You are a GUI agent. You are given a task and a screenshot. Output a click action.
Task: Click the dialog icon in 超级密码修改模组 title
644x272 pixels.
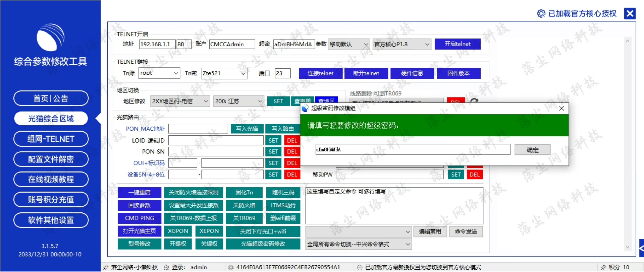pos(305,108)
